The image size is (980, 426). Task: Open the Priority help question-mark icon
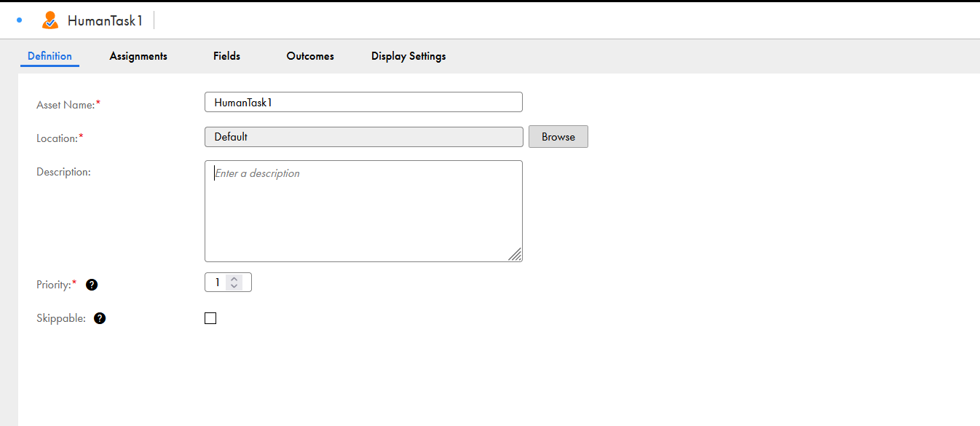point(92,285)
